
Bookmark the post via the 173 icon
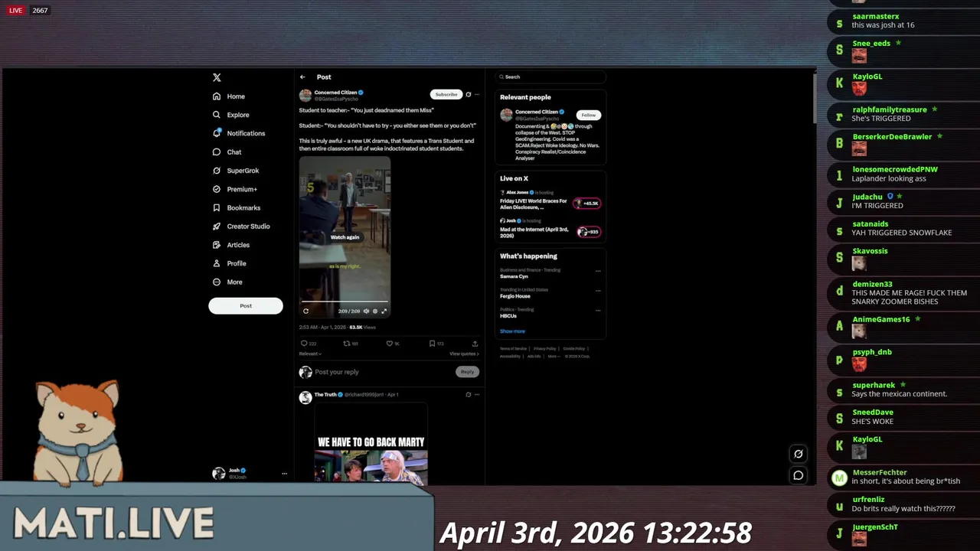pyautogui.click(x=432, y=344)
